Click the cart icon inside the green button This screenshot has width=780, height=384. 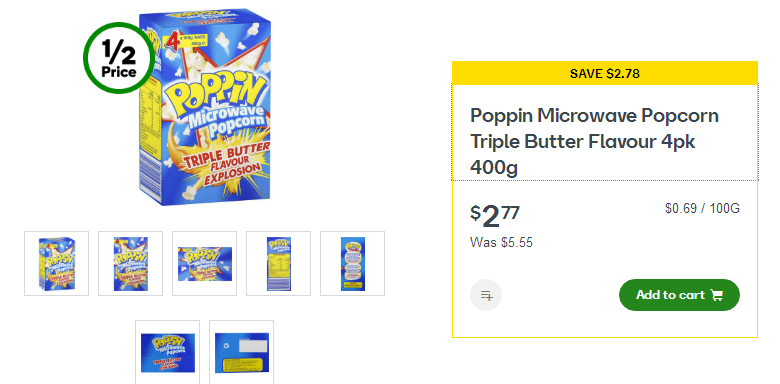pos(717,295)
